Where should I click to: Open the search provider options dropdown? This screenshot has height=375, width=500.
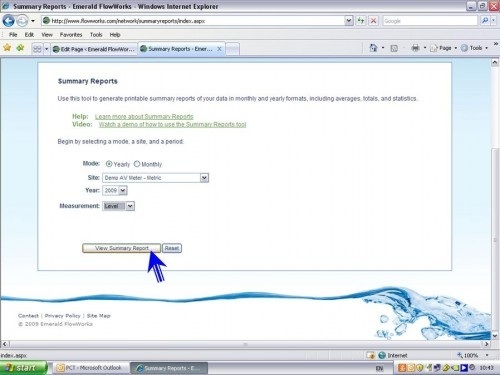tap(493, 21)
